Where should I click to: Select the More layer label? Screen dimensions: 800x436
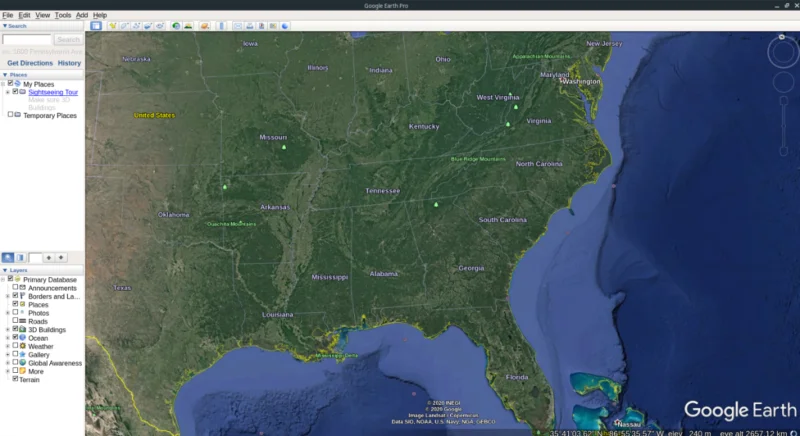pyautogui.click(x=36, y=371)
